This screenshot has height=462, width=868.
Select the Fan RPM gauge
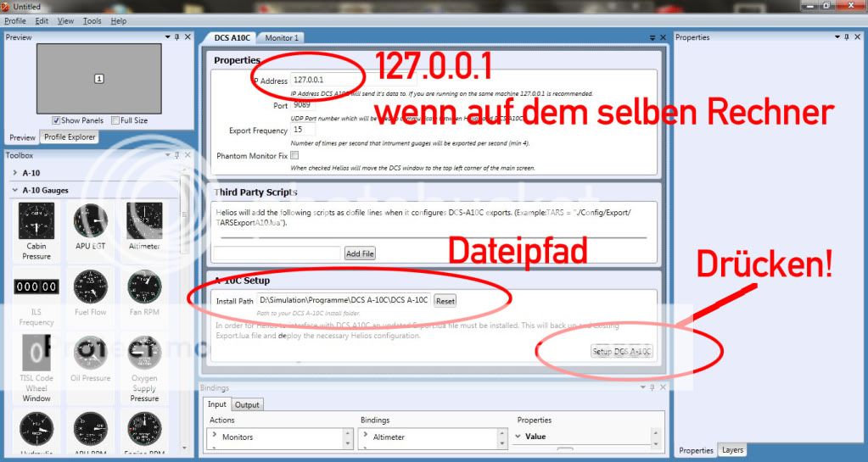pyautogui.click(x=144, y=293)
